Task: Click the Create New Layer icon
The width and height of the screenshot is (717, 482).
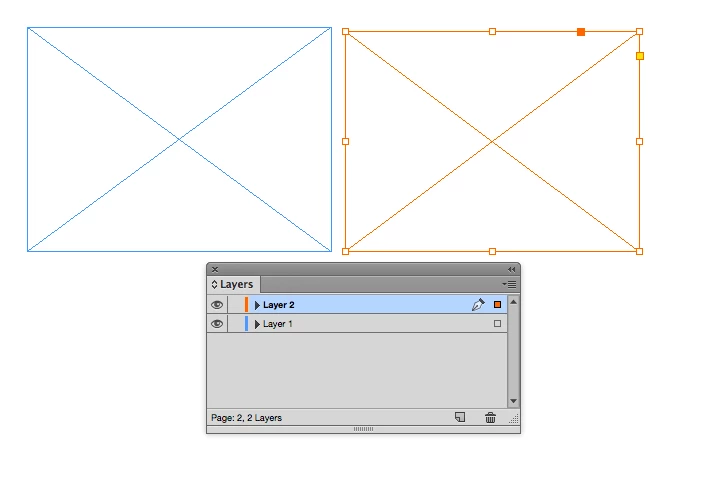Action: click(460, 417)
